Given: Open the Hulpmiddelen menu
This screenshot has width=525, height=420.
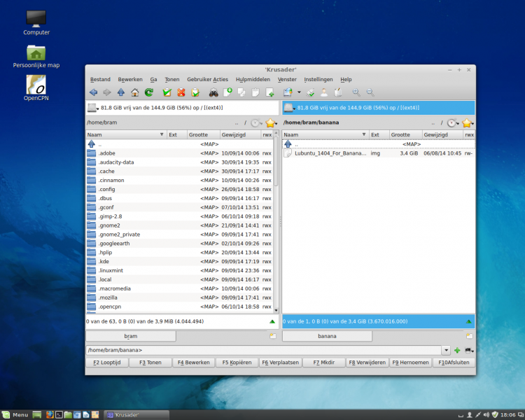Looking at the screenshot, I should [253, 79].
